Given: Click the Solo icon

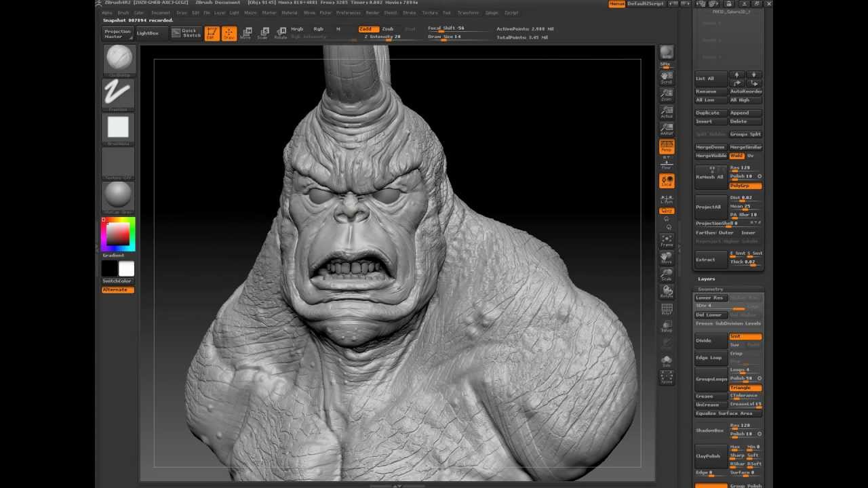Looking at the screenshot, I should (x=667, y=361).
